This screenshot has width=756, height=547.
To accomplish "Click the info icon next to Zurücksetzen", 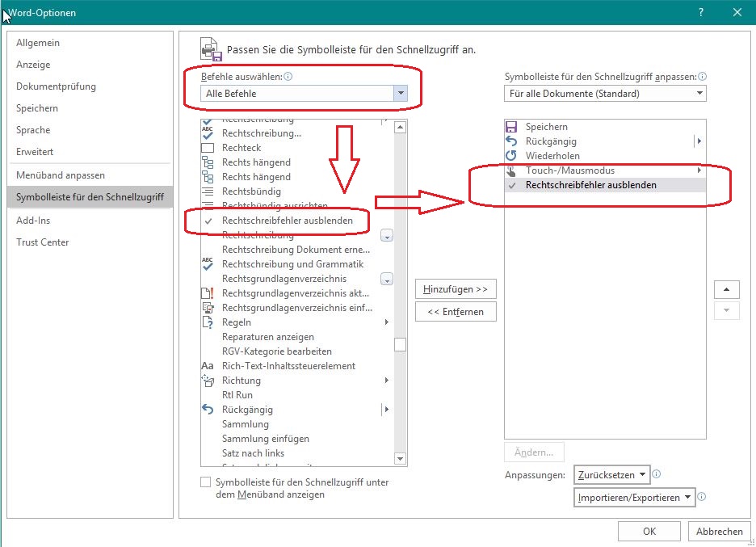I will (656, 474).
